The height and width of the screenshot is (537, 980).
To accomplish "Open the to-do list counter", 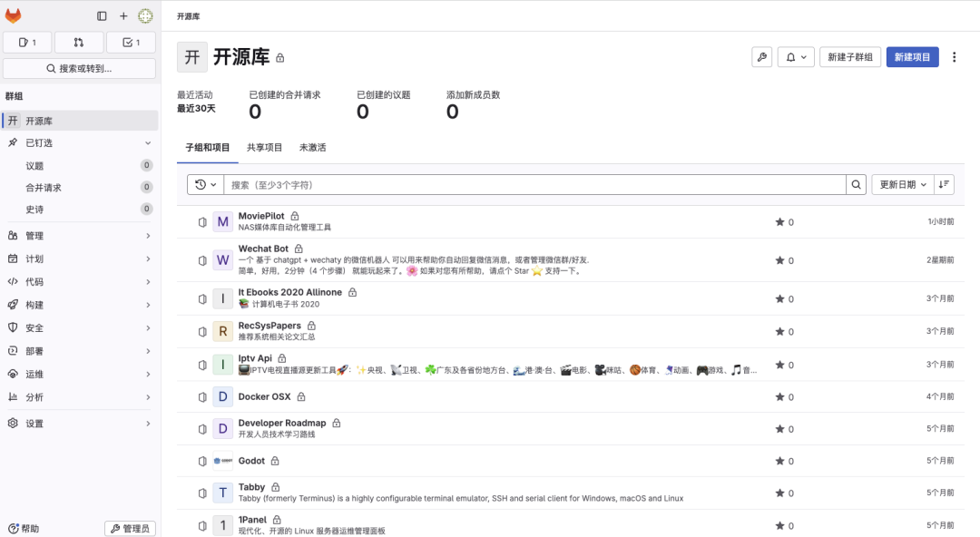I will pos(131,43).
